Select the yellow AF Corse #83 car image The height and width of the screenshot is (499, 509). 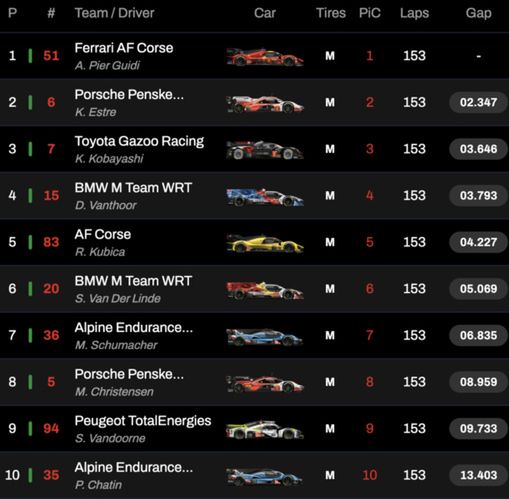pyautogui.click(x=265, y=243)
